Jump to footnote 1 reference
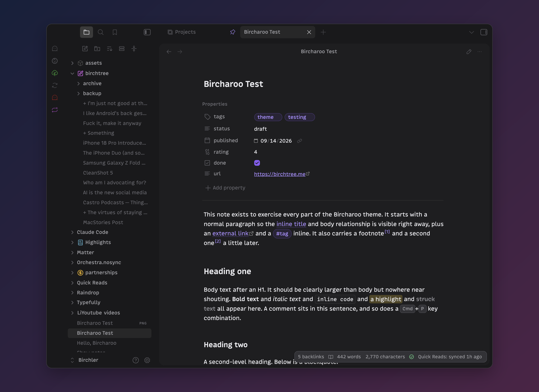Image resolution: width=539 pixels, height=392 pixels. pos(387,232)
